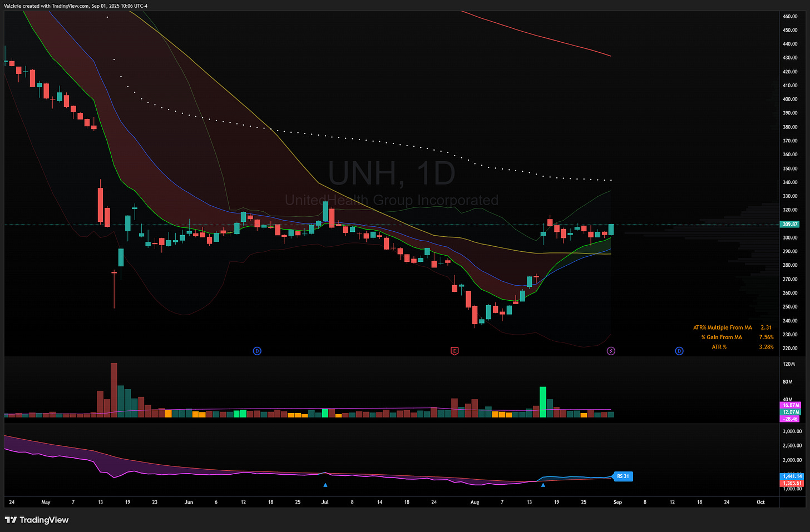Click the 340.00 price axis label
810x532 pixels.
coord(790,182)
